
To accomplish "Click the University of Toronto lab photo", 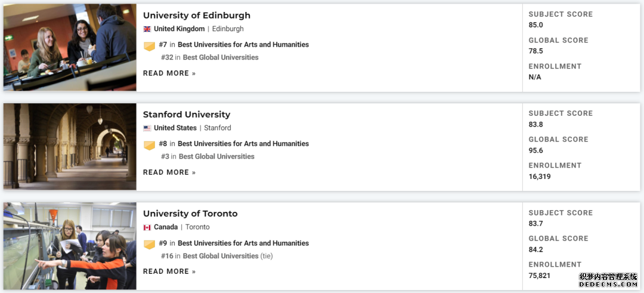I will point(70,246).
